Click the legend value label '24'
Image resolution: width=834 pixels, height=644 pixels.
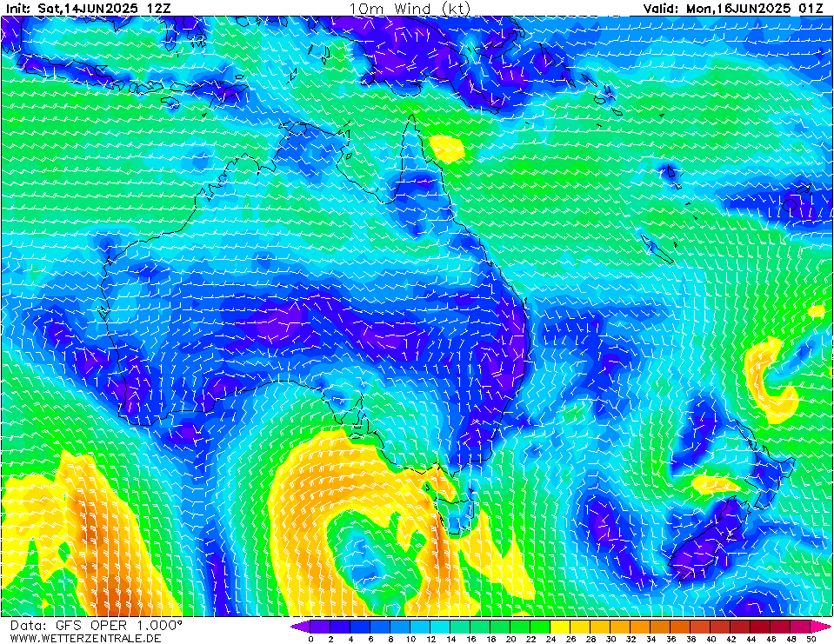tap(550, 639)
